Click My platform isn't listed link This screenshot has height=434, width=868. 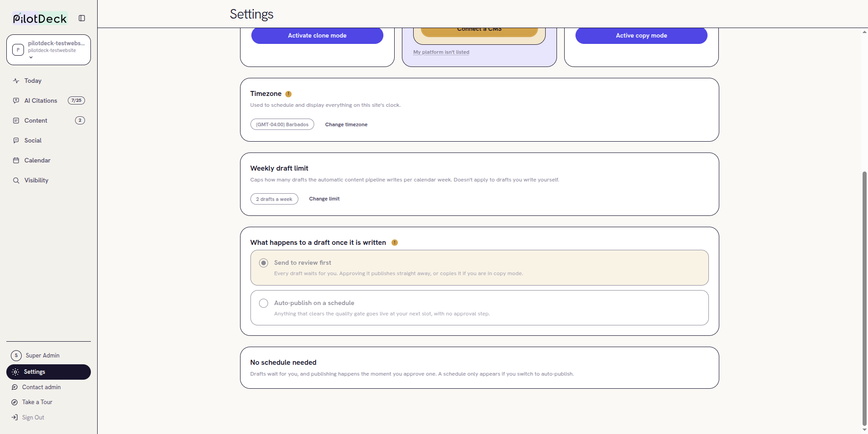(x=441, y=52)
